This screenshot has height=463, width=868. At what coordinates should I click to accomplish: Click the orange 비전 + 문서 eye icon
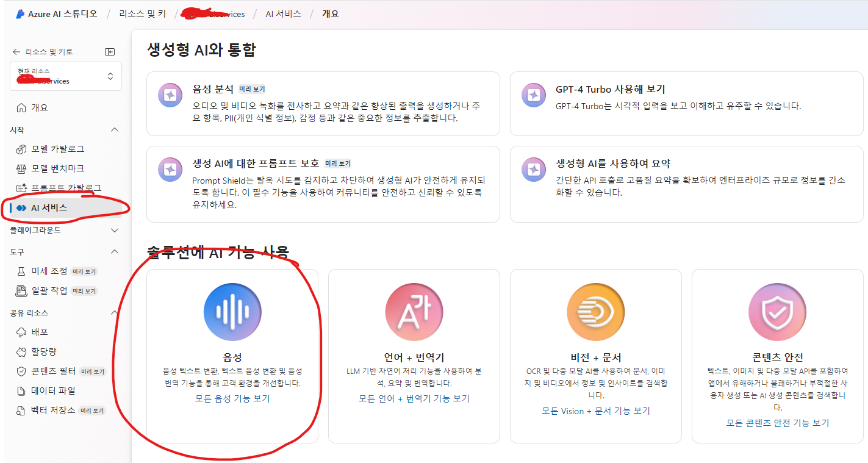[x=596, y=312]
